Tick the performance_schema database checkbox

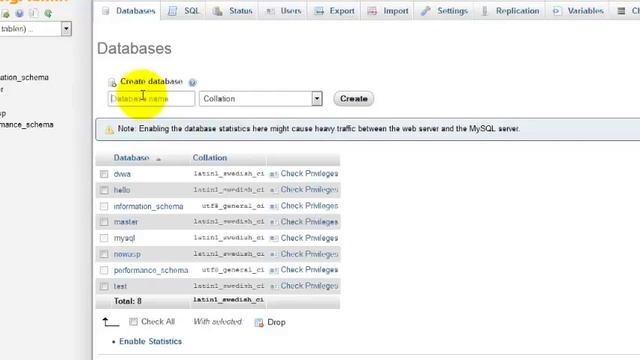104,270
